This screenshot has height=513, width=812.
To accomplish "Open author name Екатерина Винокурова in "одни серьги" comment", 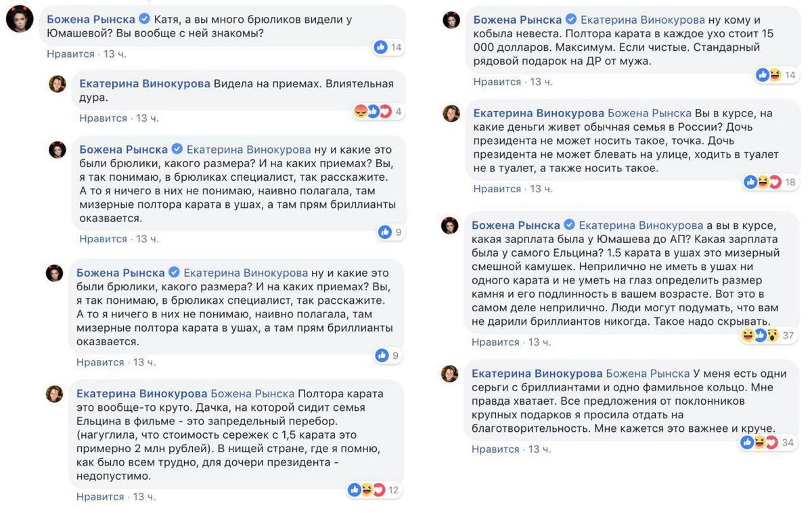I will coord(537,374).
